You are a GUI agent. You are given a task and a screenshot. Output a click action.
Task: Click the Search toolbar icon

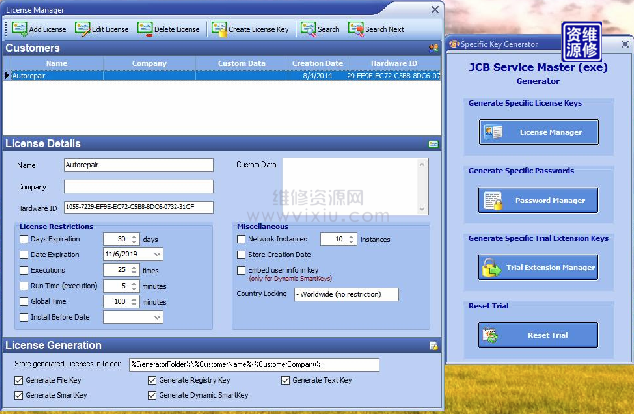307,29
